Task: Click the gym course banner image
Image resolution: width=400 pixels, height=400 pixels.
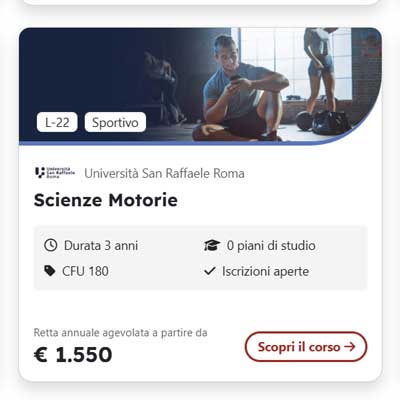Action: pyautogui.click(x=200, y=86)
